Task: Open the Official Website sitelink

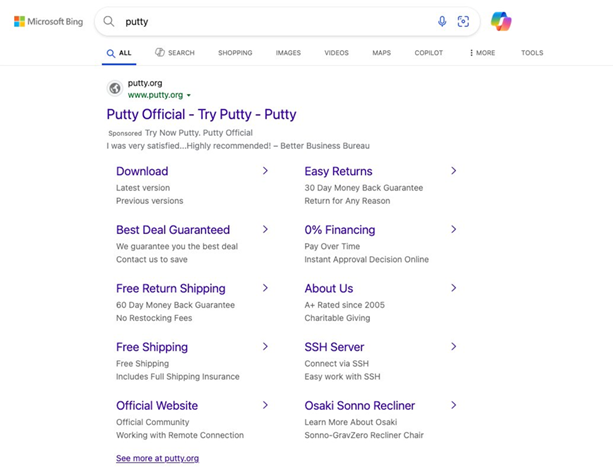Action: [x=157, y=406]
